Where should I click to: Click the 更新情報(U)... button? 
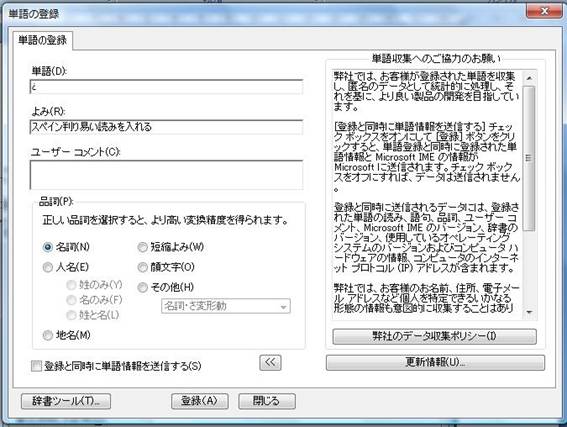[435, 362]
